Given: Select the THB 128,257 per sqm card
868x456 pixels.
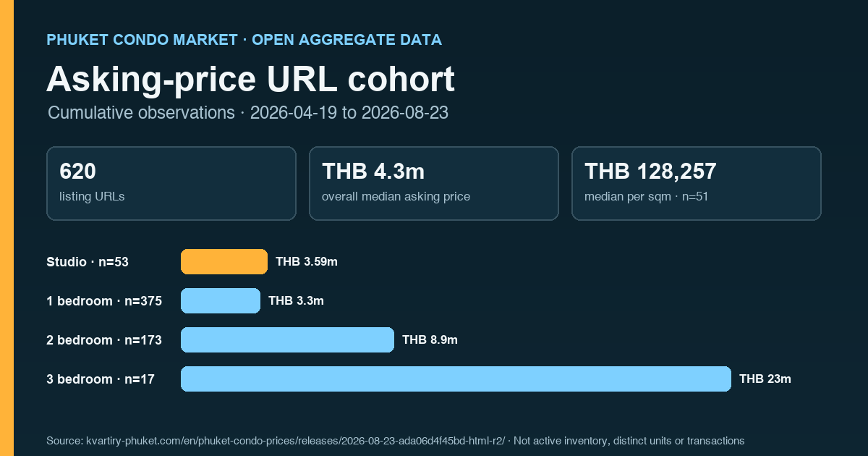Looking at the screenshot, I should [x=697, y=183].
